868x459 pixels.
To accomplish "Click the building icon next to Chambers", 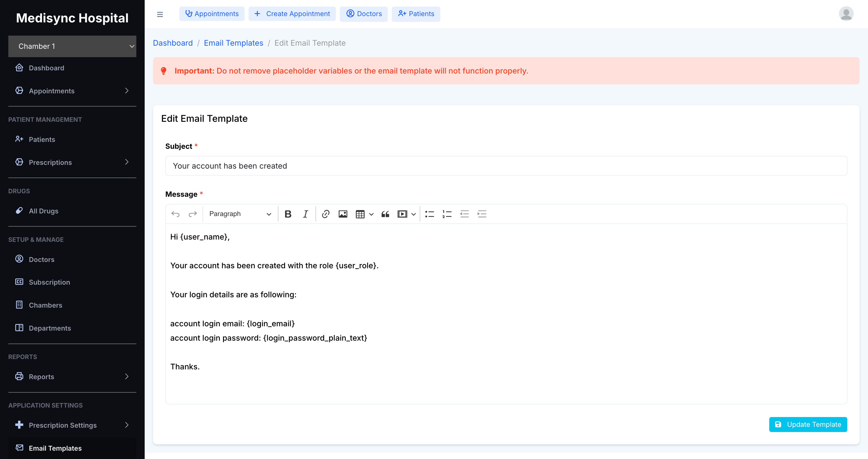I will point(19,304).
